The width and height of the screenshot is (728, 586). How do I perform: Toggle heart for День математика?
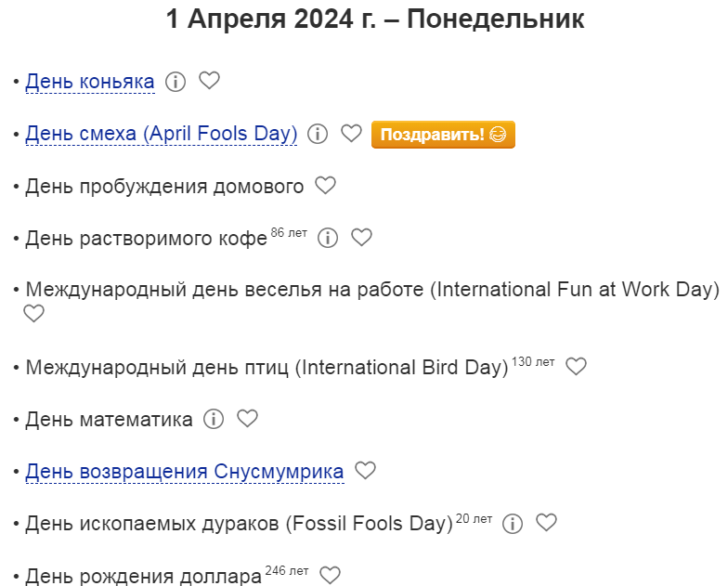(x=247, y=419)
